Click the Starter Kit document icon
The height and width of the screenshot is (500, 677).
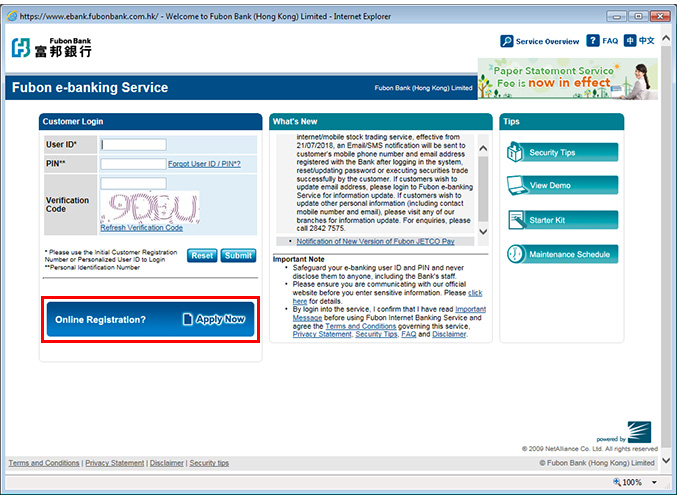click(x=516, y=220)
